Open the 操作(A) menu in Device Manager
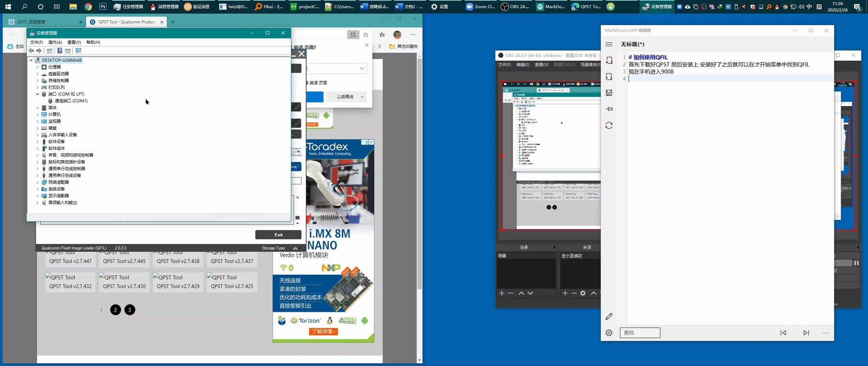 click(55, 42)
